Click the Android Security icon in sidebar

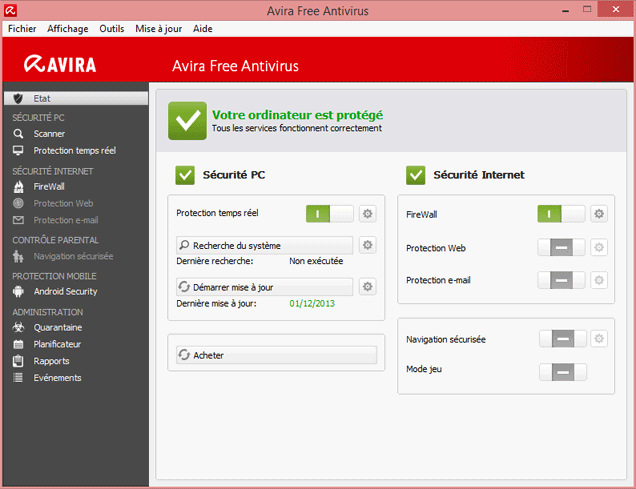[18, 291]
